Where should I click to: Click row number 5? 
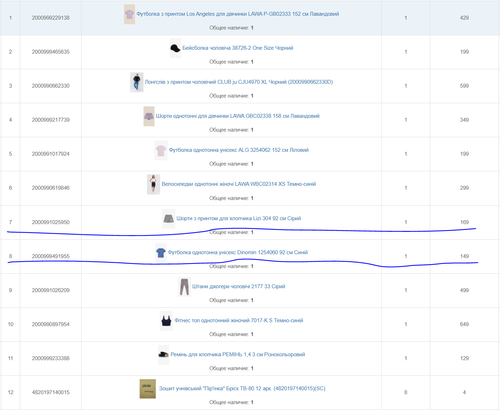10,154
